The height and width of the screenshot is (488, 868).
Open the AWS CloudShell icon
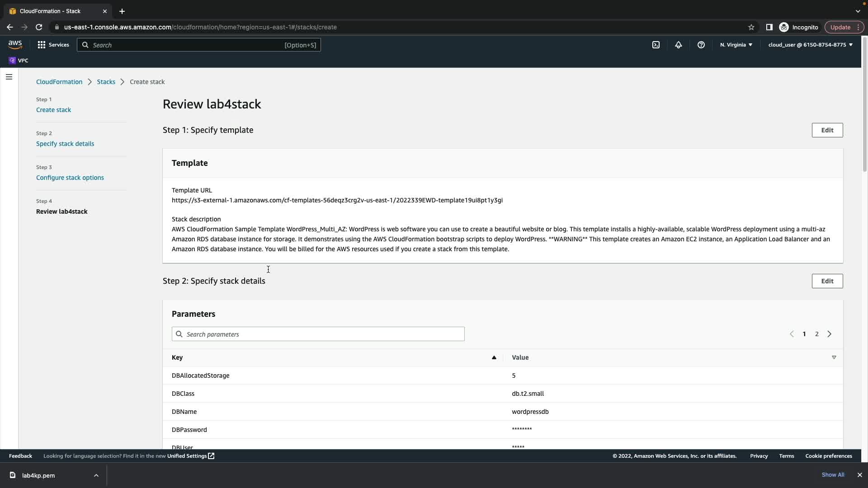656,45
